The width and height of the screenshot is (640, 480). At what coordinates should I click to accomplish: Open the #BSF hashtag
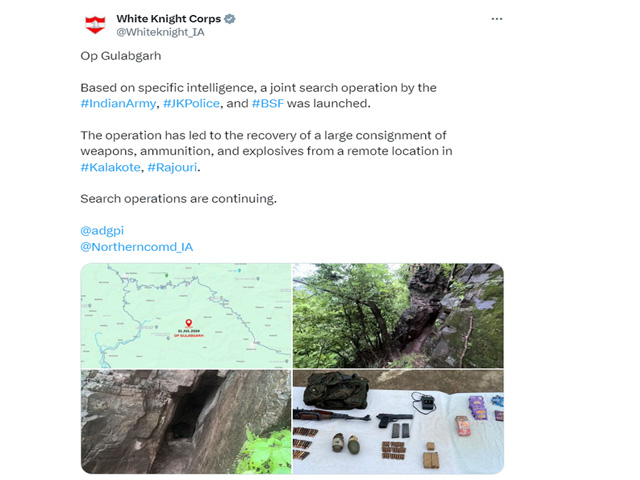[x=268, y=104]
